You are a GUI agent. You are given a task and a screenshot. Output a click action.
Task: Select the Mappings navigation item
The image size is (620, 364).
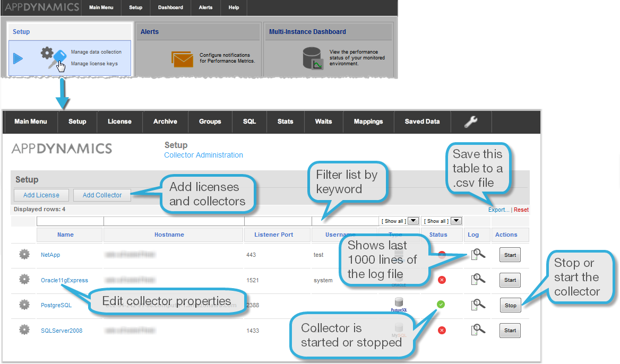point(368,122)
